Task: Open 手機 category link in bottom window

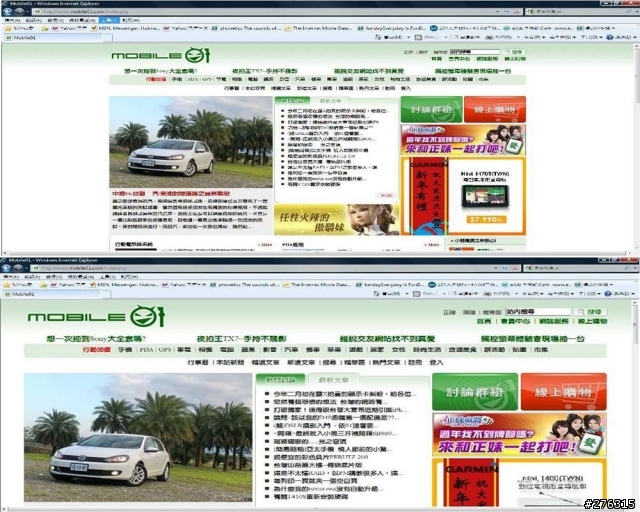Action: coord(125,350)
